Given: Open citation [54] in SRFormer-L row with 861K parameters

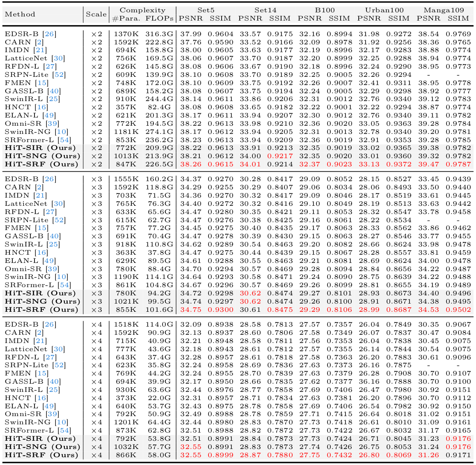Looking at the screenshot, I should (64, 285).
